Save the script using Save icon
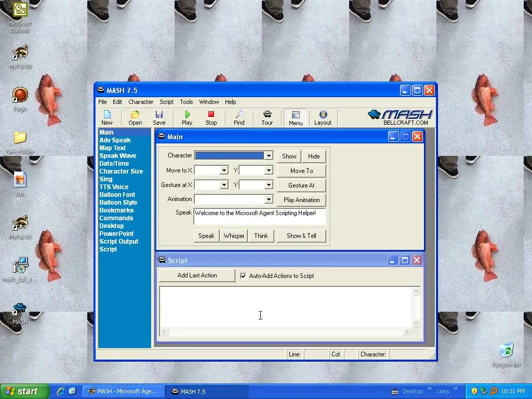Screen dimensions: 532x399 click(x=159, y=118)
